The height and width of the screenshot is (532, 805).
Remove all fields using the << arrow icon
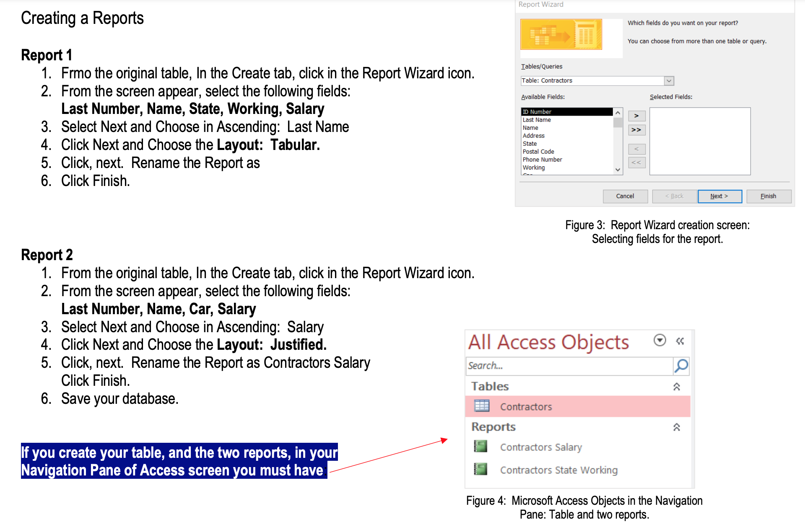[636, 163]
